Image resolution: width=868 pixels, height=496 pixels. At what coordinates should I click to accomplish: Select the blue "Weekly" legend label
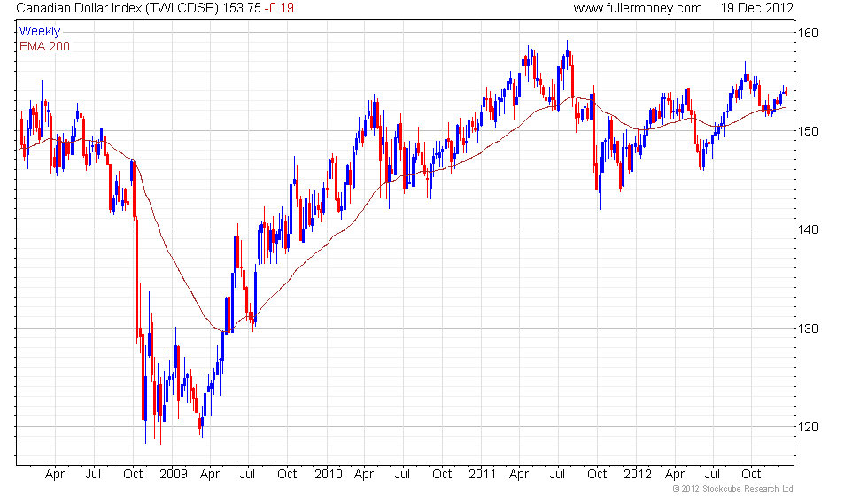(x=39, y=32)
